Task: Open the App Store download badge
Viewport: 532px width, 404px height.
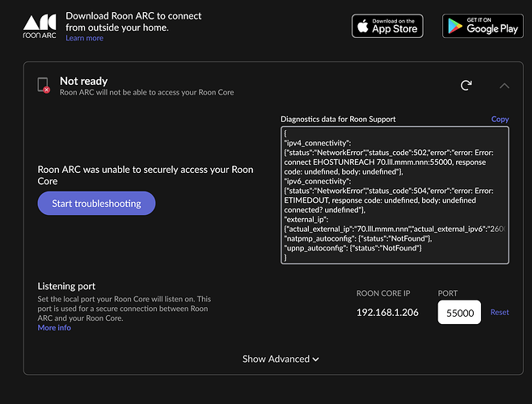Action: click(387, 26)
